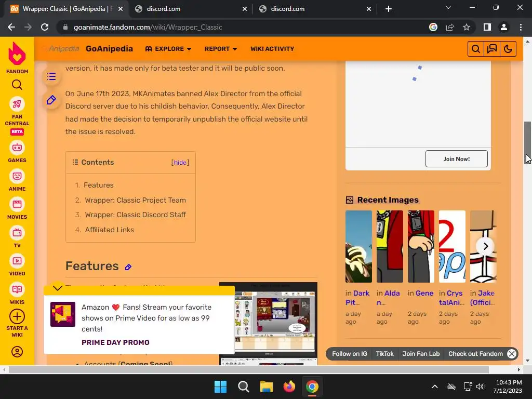Click Join Fan Lab

421,353
